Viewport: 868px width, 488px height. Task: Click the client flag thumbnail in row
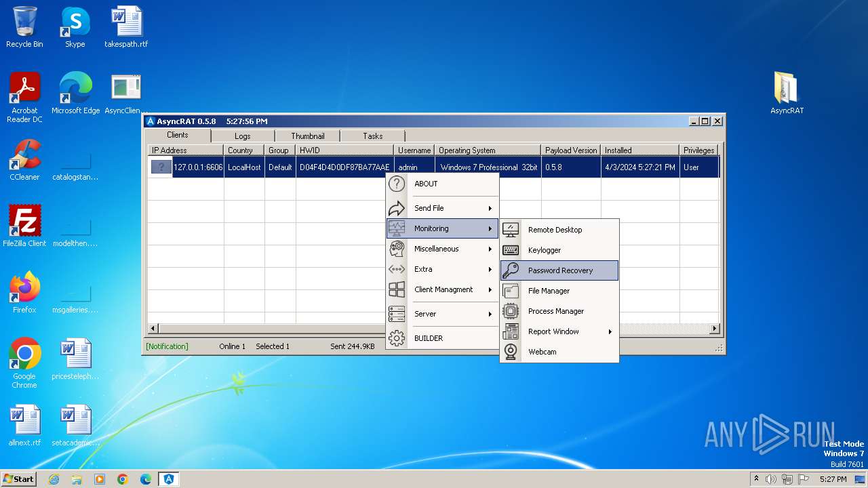[161, 167]
